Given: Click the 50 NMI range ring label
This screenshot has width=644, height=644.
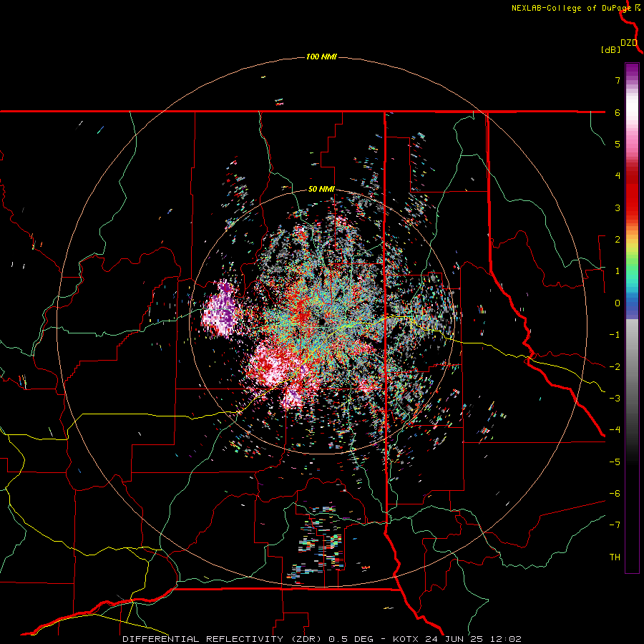Looking at the screenshot, I should [x=321, y=190].
